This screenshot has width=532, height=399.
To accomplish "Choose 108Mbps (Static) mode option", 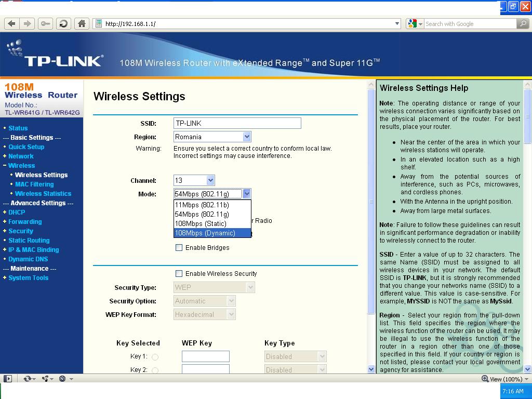I will [212, 223].
